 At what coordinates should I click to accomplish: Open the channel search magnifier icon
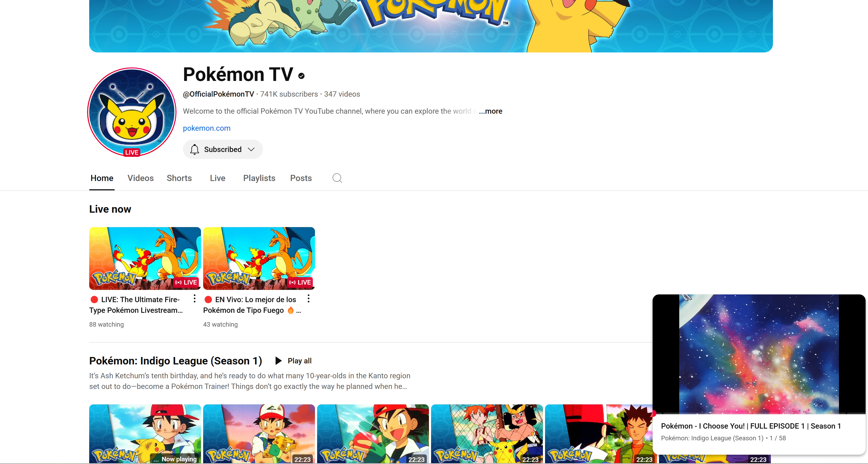coord(337,178)
